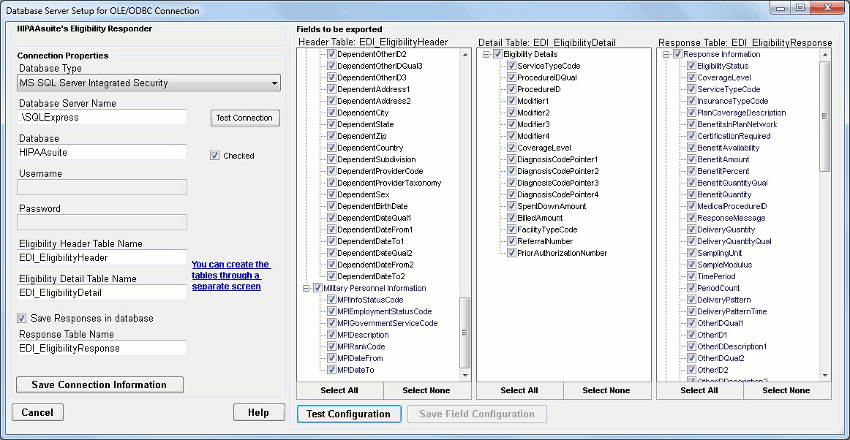Image resolution: width=850 pixels, height=440 pixels.
Task: Uncheck the ServiceTypeCode checkbox in Detail Table
Action: pos(510,65)
